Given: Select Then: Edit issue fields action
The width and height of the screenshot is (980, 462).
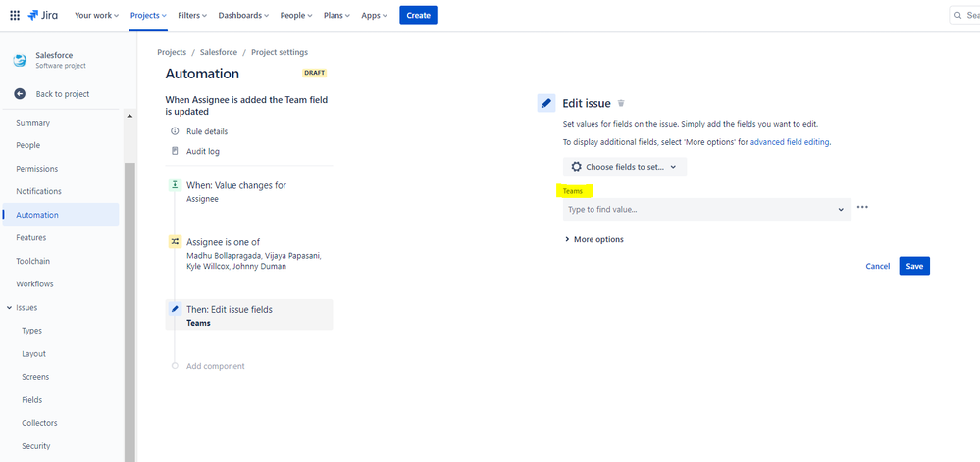Looking at the screenshot, I should click(249, 315).
